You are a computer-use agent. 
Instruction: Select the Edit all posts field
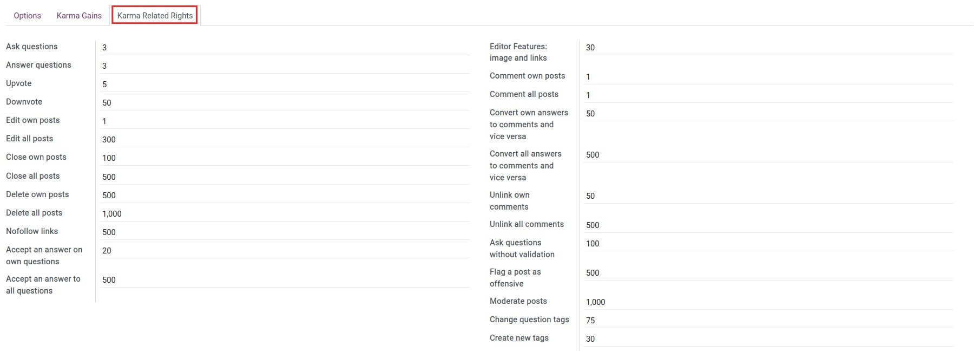click(x=284, y=140)
